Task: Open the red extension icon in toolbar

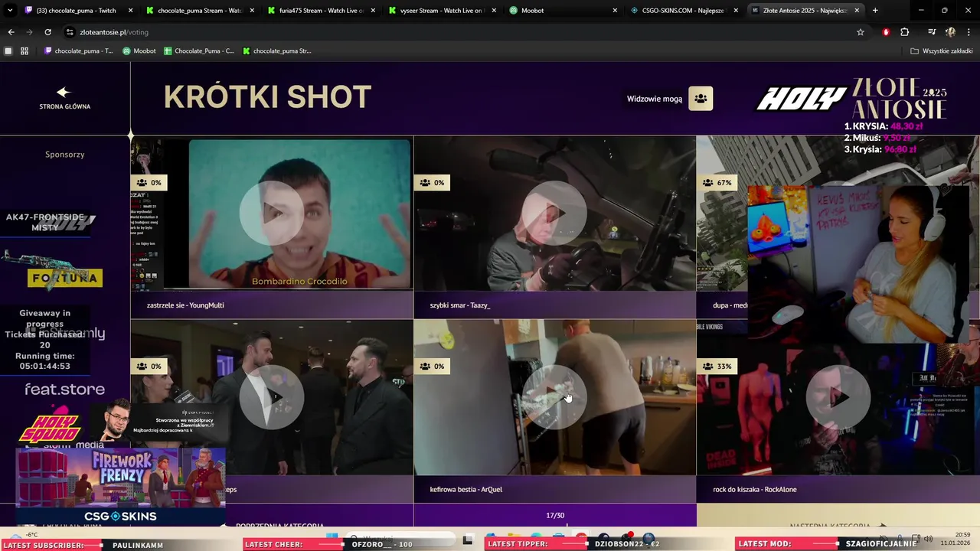Action: coord(886,32)
